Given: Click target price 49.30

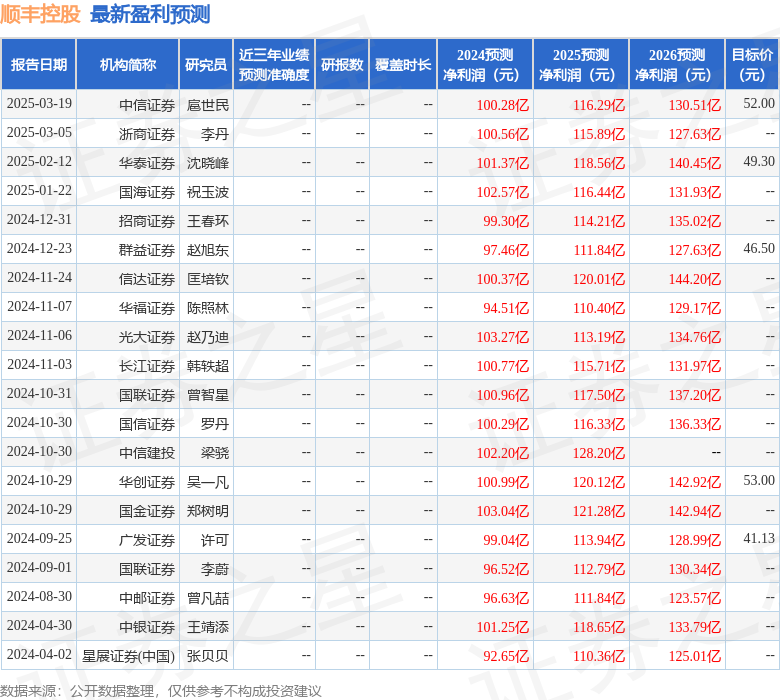Looking at the screenshot, I should click(x=759, y=161).
